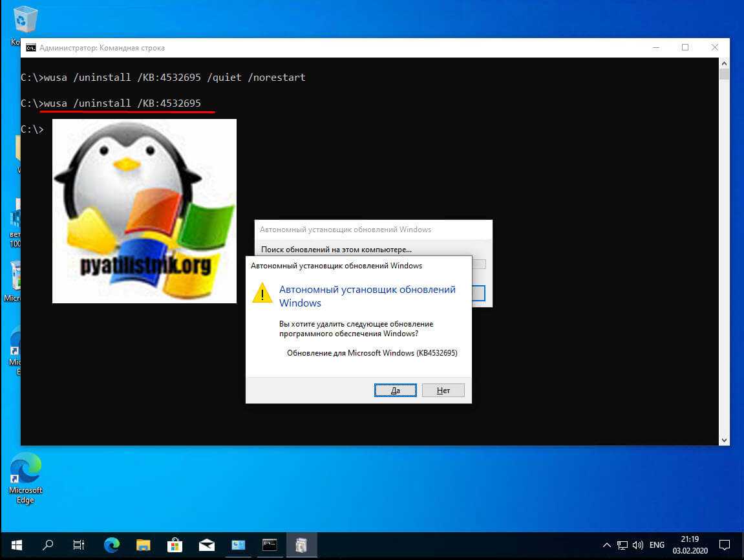Click the Нет button to cancel removal

[x=443, y=391]
